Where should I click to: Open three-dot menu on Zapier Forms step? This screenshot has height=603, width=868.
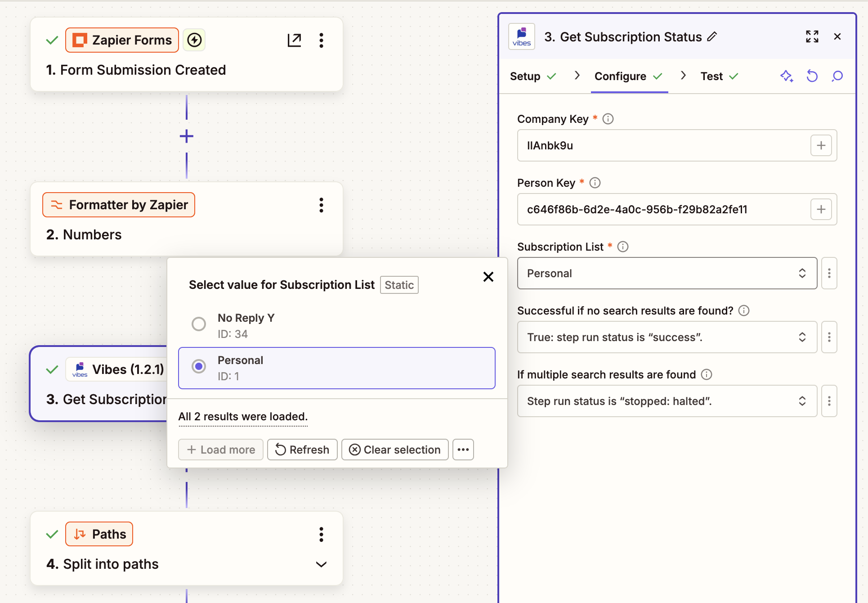coord(321,40)
